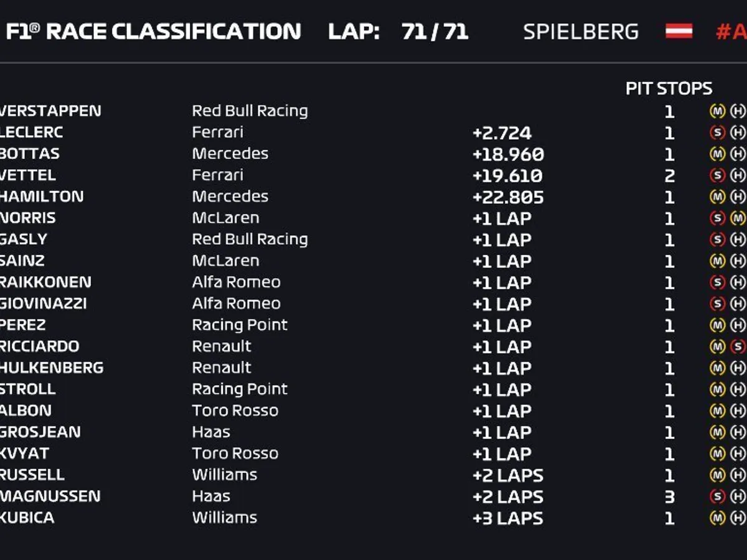Click Vettel's white hard tyre icon
The image size is (747, 560).
[738, 175]
